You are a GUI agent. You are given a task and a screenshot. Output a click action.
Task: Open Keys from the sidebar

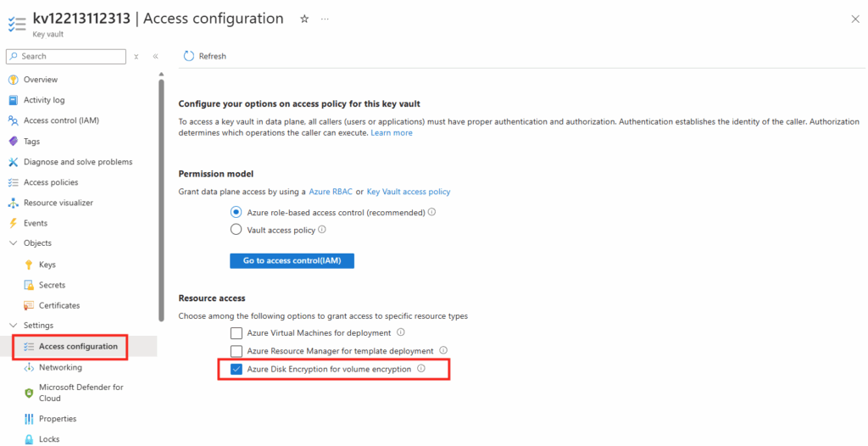[x=47, y=265]
